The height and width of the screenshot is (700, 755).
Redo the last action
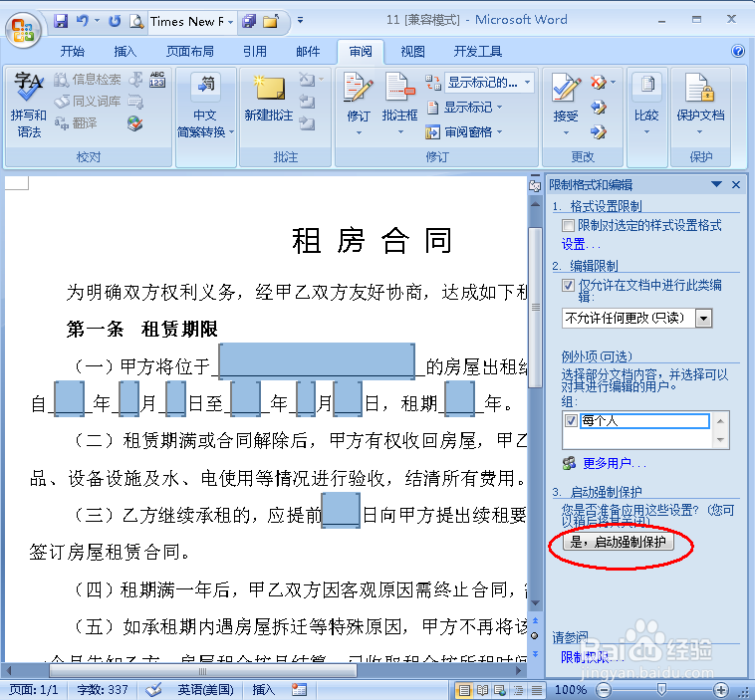[x=115, y=21]
